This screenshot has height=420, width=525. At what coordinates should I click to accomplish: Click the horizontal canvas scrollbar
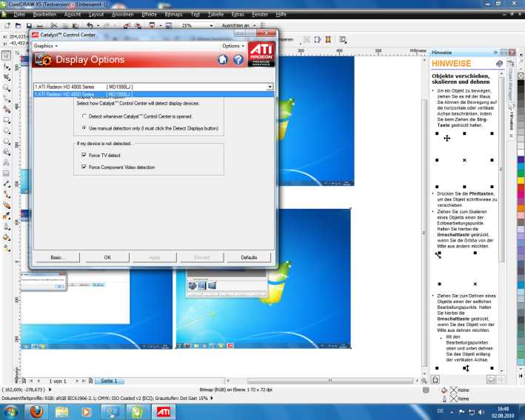(x=330, y=381)
